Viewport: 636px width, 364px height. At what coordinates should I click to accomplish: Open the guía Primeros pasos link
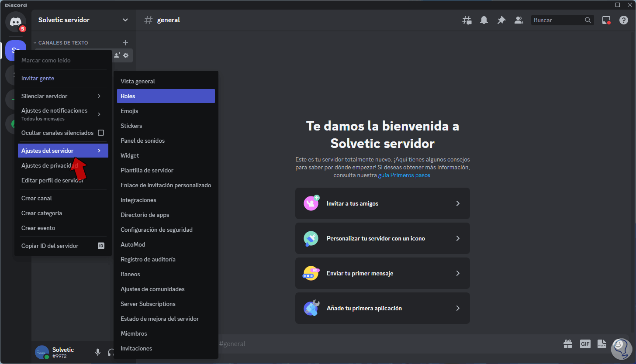click(404, 175)
